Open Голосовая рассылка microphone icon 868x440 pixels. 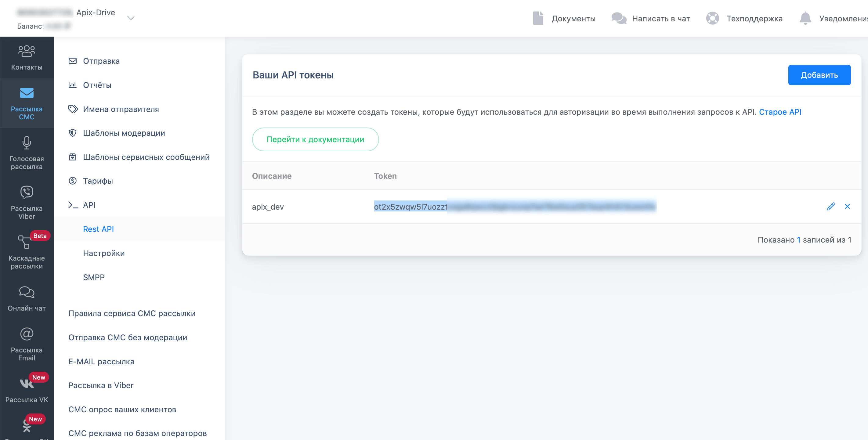click(27, 143)
